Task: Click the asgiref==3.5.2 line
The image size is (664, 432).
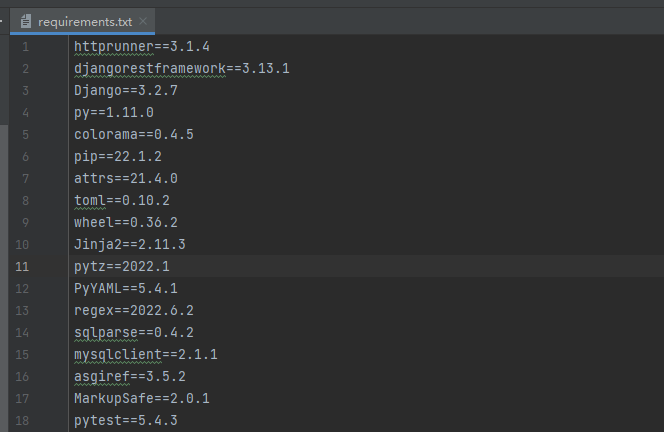Action: coord(130,377)
